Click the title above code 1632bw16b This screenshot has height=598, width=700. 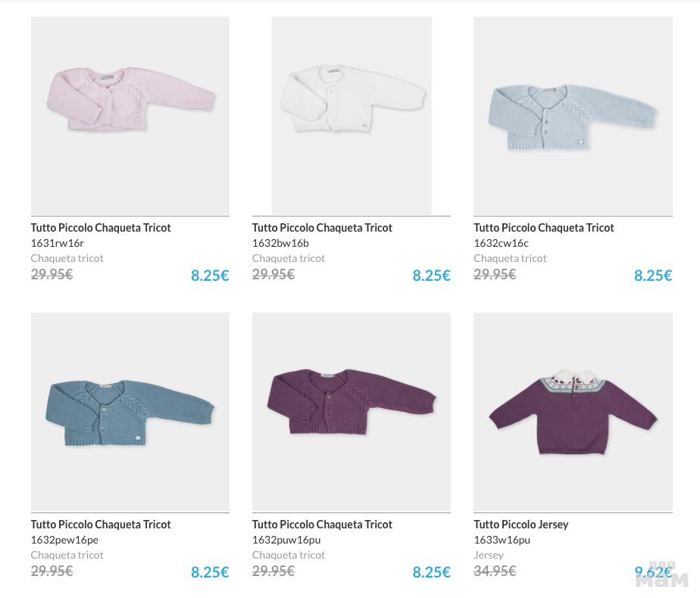(322, 227)
